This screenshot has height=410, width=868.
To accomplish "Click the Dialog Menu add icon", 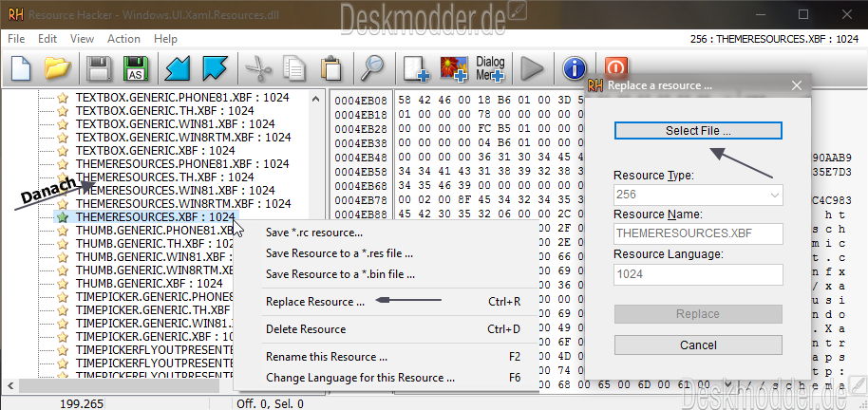I will click(490, 69).
